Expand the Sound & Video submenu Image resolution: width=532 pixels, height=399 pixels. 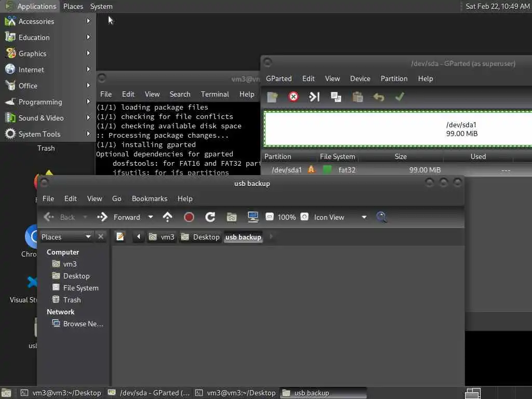pos(48,118)
